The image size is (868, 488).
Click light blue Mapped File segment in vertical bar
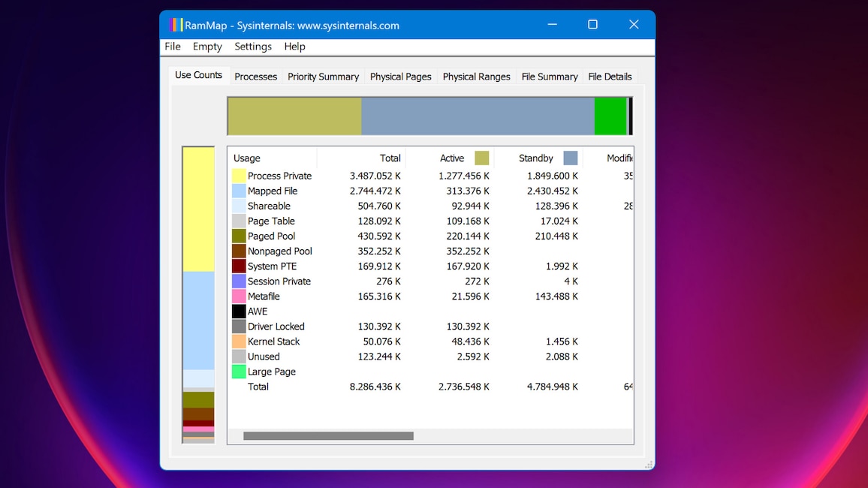(199, 321)
